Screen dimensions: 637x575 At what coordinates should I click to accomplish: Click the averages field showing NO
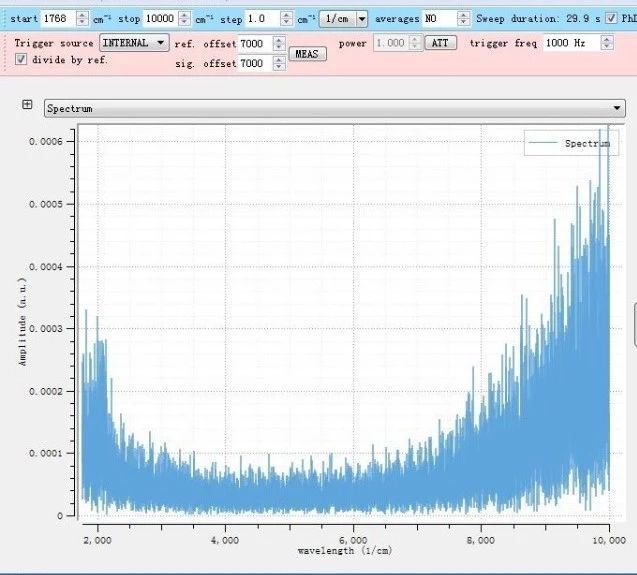point(438,19)
